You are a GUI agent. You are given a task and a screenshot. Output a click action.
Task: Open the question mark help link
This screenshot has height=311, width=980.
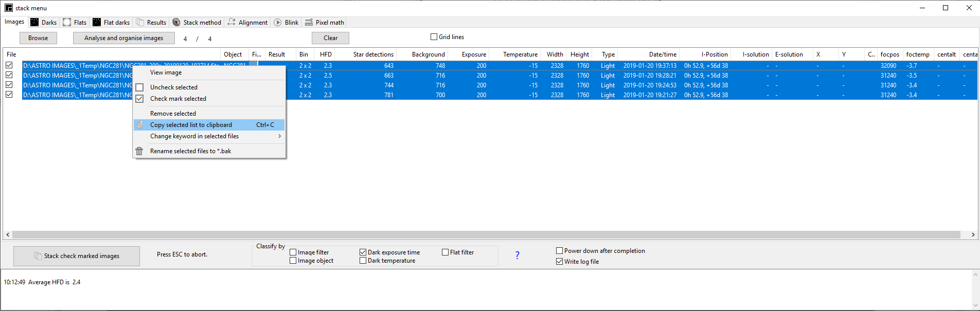(x=517, y=255)
